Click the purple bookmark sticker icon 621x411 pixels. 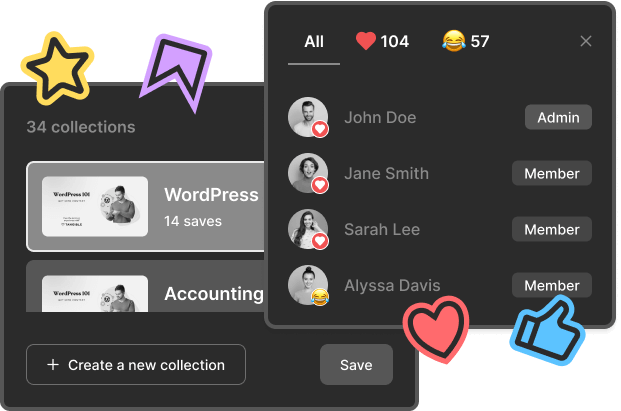point(176,71)
